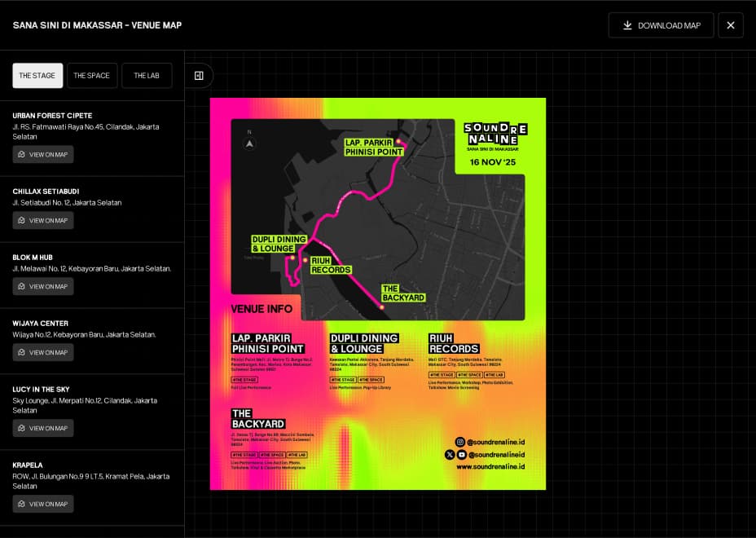Screen dimensions: 756x538
Task: Switch to THE LAB tab
Action: (x=147, y=76)
